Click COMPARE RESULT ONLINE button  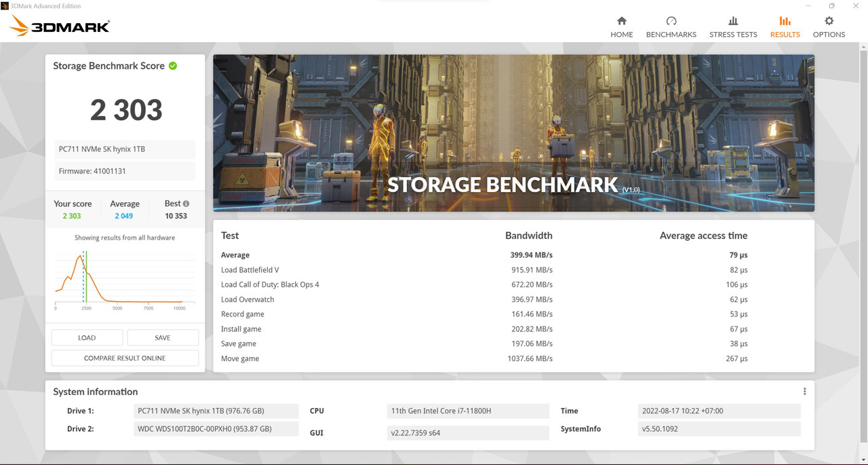pos(125,358)
